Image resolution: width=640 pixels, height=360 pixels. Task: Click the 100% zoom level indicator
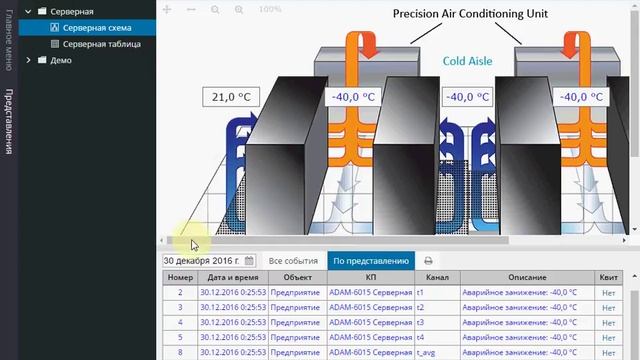click(x=270, y=9)
